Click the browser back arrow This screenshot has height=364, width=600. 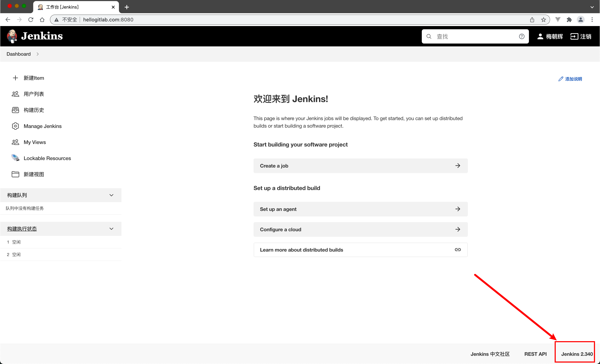point(8,20)
